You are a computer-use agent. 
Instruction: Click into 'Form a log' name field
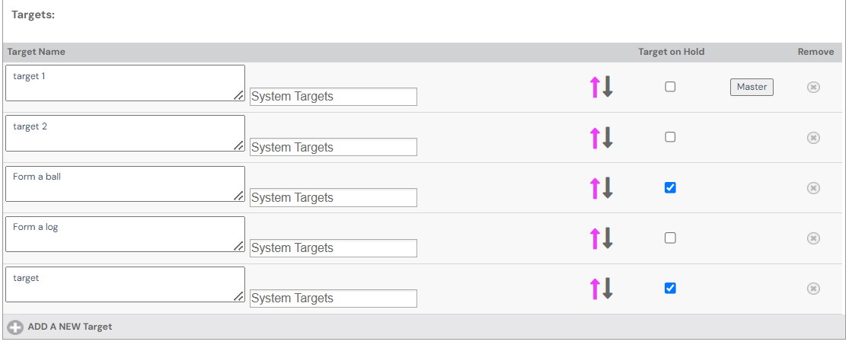pyautogui.click(x=125, y=234)
